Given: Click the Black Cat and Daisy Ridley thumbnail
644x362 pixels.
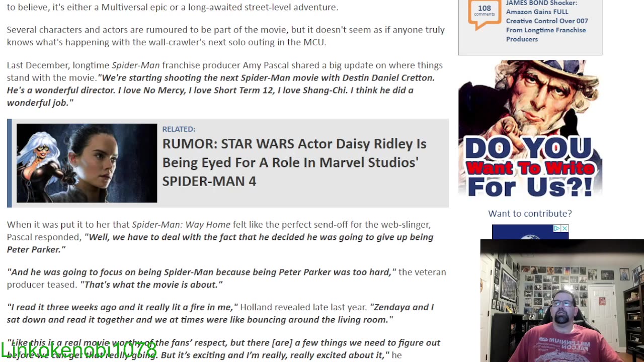Looking at the screenshot, I should (87, 163).
